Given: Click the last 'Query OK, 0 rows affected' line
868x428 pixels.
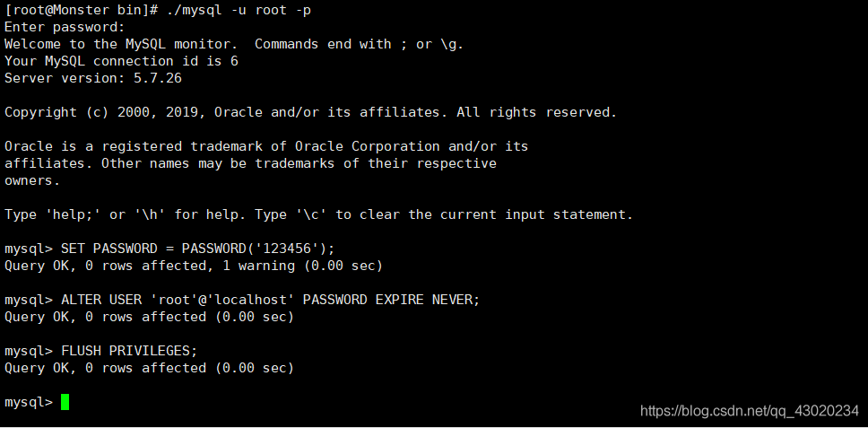Looking at the screenshot, I should (150, 368).
